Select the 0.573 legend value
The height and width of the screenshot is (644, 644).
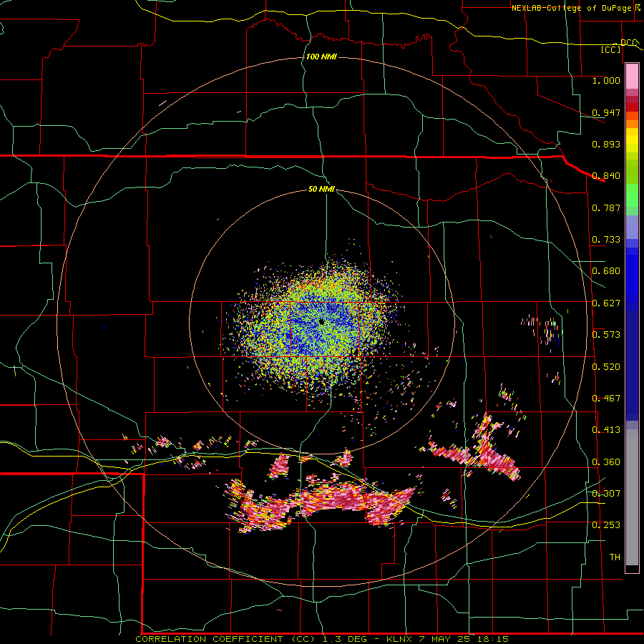606,335
